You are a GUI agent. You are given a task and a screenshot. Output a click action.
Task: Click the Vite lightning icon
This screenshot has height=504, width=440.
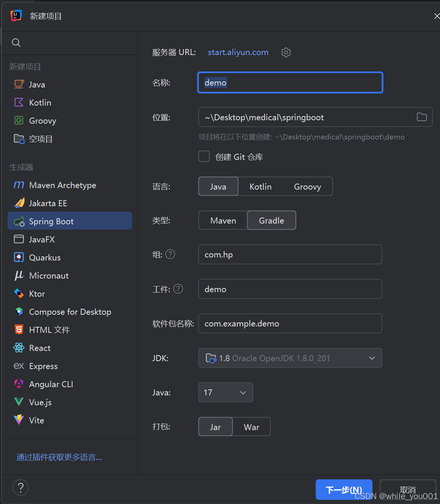[x=19, y=420]
